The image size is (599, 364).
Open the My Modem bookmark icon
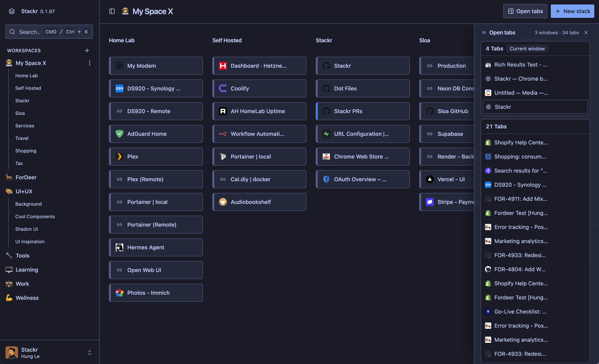pyautogui.click(x=119, y=66)
